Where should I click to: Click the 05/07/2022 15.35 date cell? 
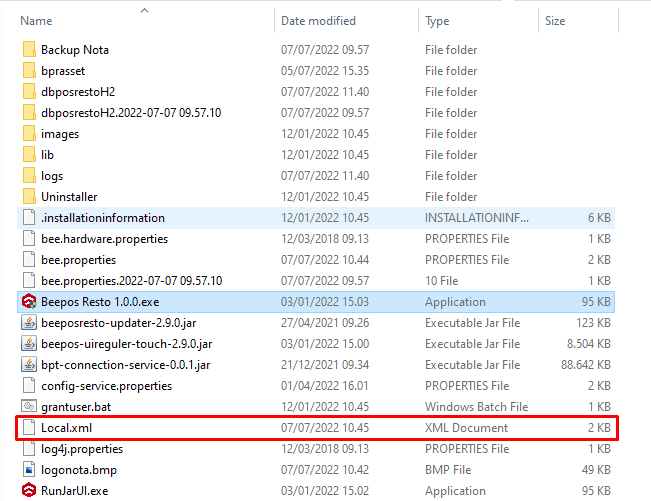[x=325, y=71]
